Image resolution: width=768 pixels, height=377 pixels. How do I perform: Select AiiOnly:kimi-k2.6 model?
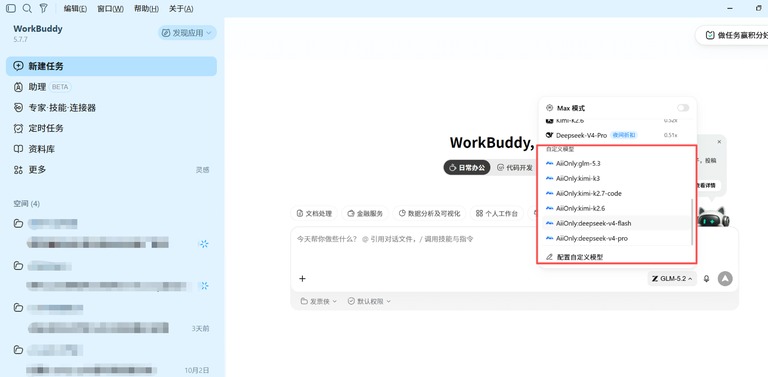click(617, 208)
